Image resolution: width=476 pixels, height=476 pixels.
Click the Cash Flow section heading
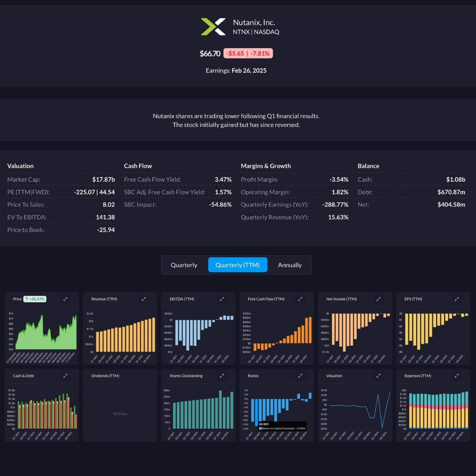138,166
